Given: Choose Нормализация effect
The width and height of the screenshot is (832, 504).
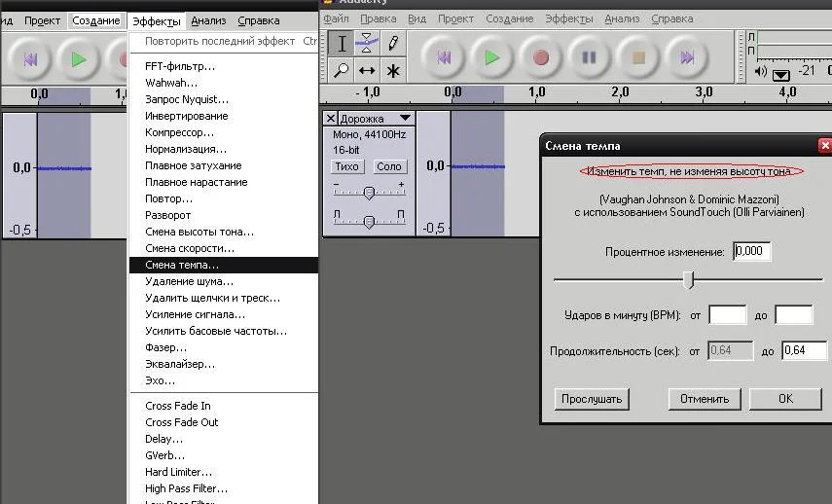Looking at the screenshot, I should (224, 149).
